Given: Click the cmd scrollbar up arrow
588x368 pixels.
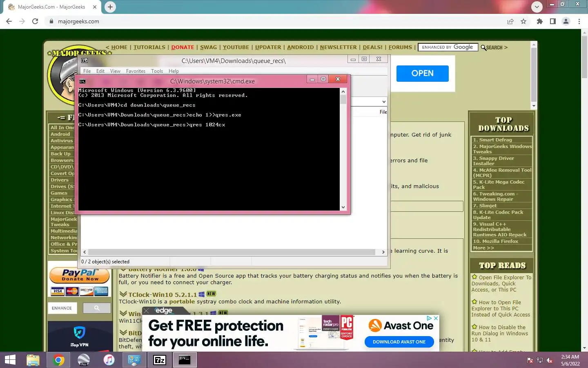Looking at the screenshot, I should (343, 92).
